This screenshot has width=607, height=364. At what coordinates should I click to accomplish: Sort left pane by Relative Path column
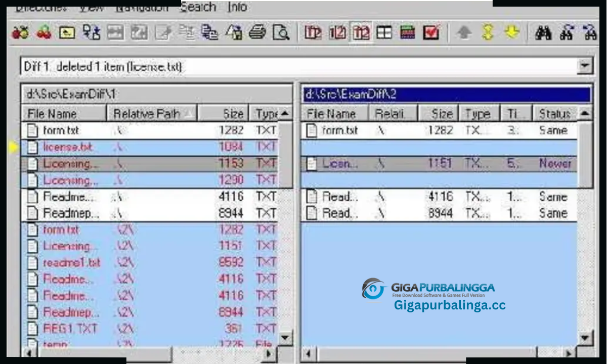point(152,113)
